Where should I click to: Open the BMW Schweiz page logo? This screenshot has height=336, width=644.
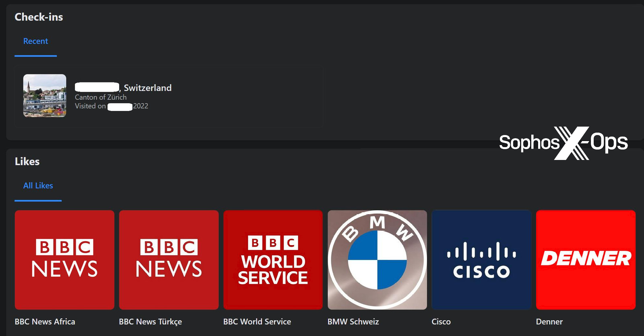[377, 260]
